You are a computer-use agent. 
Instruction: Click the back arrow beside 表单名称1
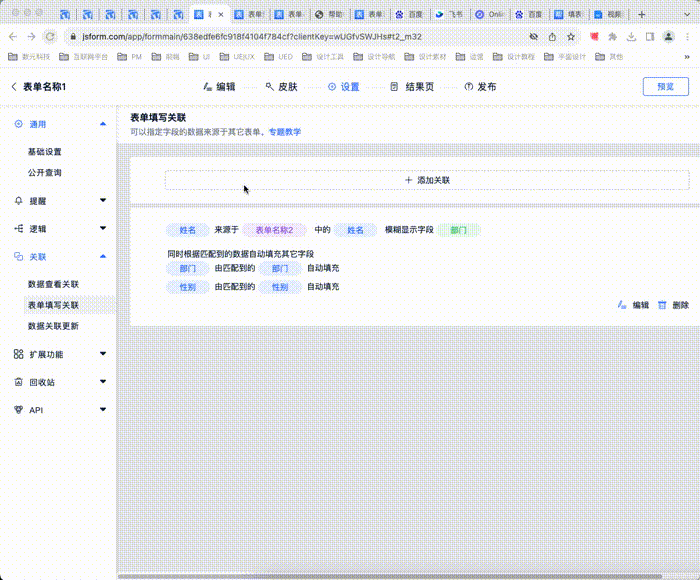coord(13,87)
